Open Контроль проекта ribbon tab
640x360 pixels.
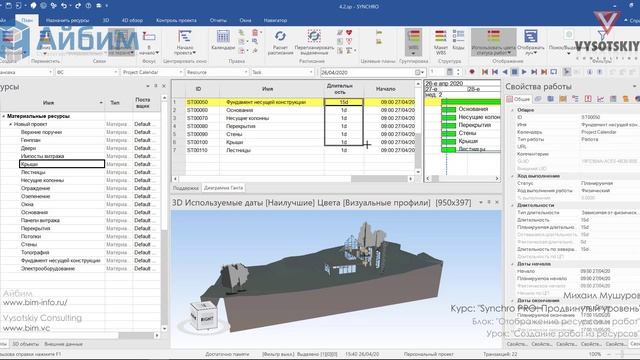(x=176, y=20)
